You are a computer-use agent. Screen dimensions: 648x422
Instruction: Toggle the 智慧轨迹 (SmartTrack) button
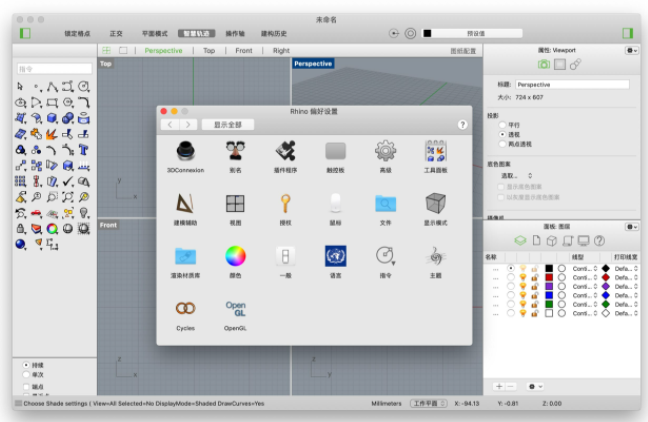(196, 33)
